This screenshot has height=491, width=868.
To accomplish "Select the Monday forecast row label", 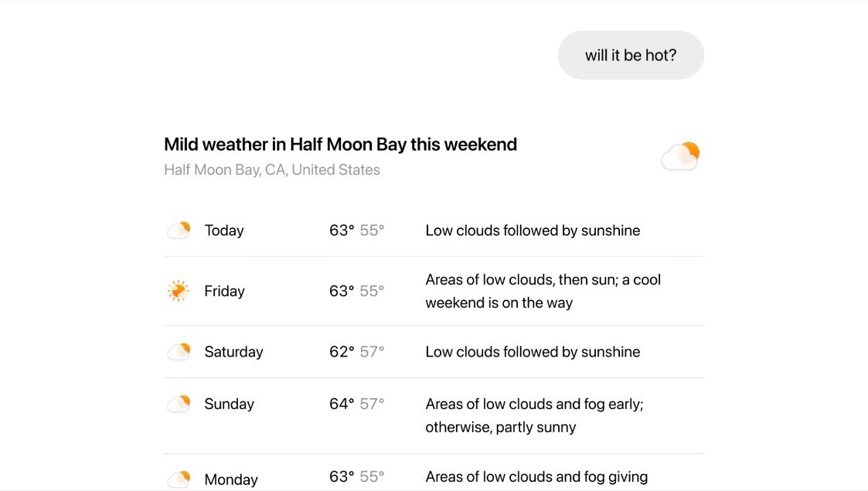I will [x=231, y=479].
